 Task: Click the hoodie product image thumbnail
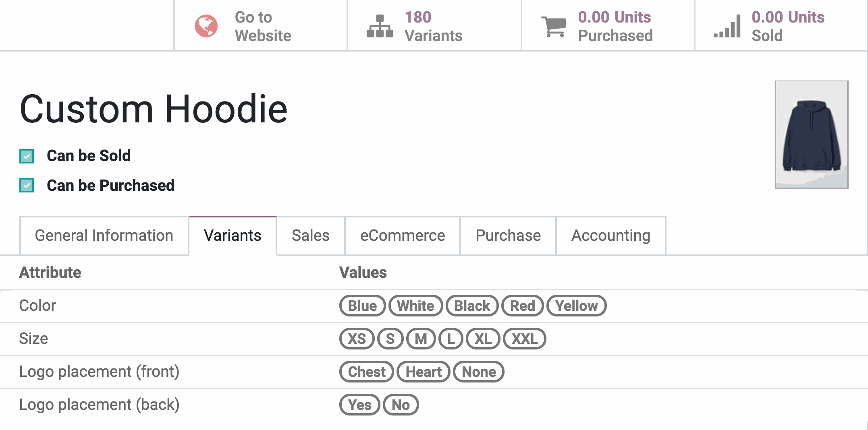812,135
